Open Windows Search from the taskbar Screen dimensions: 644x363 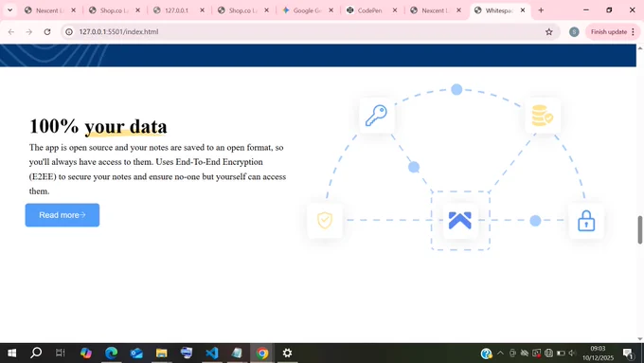point(36,353)
